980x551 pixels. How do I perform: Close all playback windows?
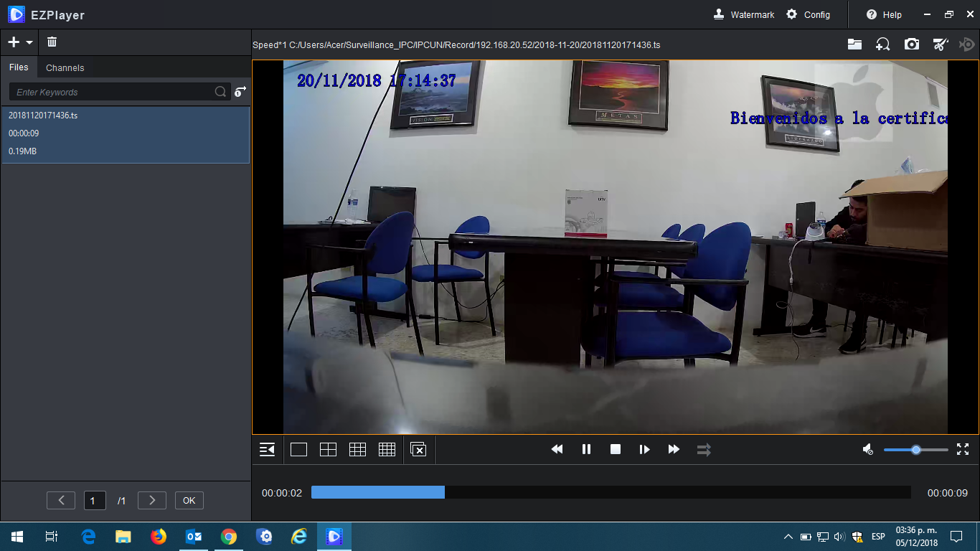[x=418, y=449]
